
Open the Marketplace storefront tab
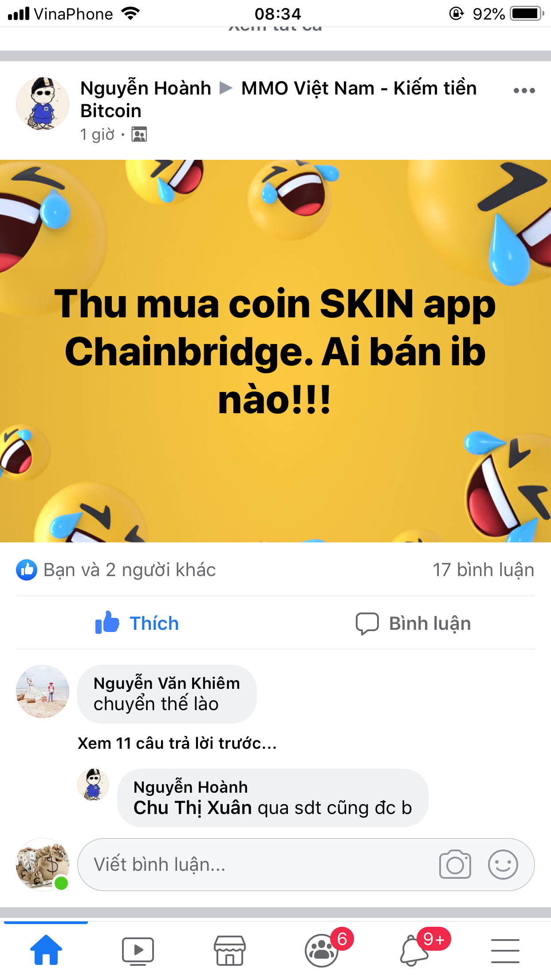click(230, 951)
